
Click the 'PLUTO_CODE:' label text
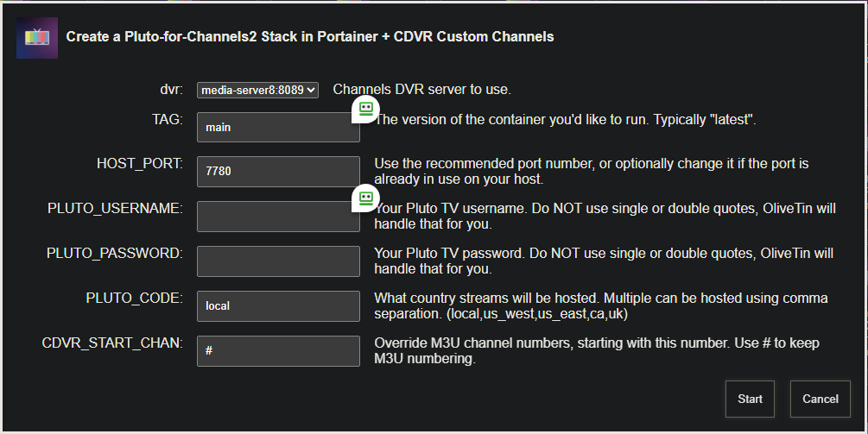134,299
